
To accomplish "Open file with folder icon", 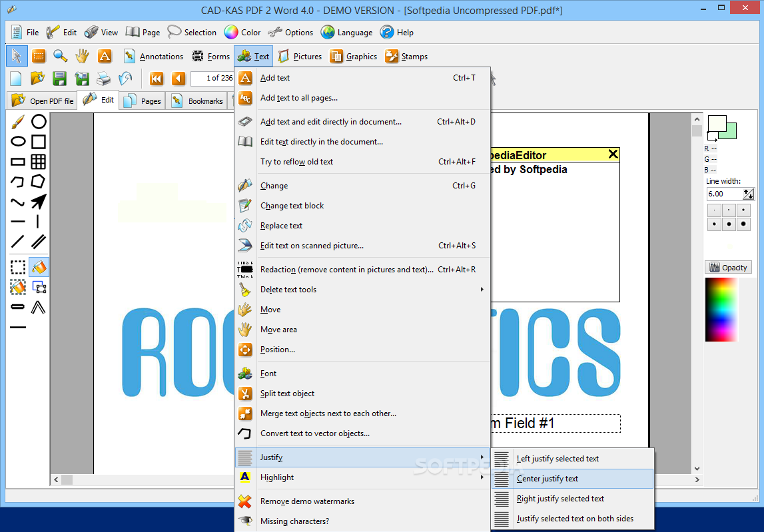I will (38, 79).
